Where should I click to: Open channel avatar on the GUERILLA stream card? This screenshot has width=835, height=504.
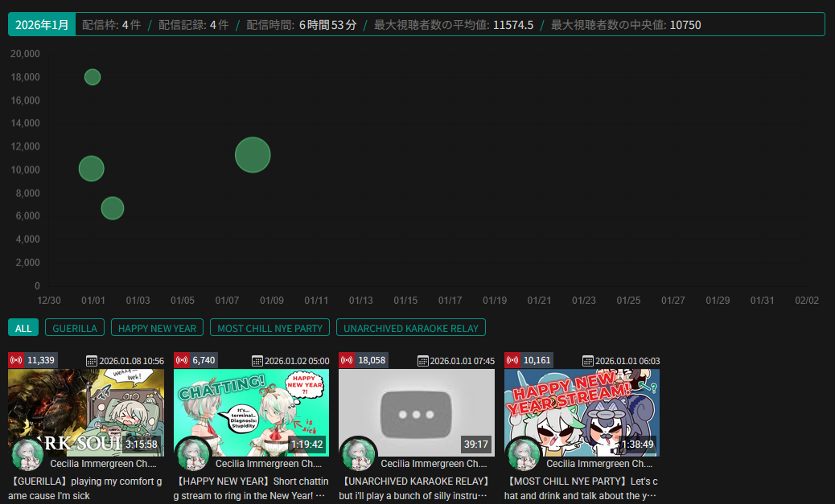[27, 455]
